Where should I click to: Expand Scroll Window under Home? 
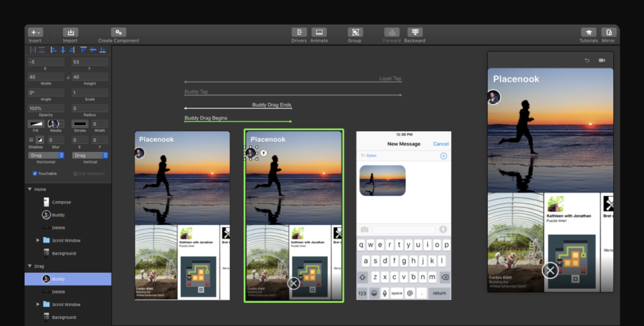(38, 240)
